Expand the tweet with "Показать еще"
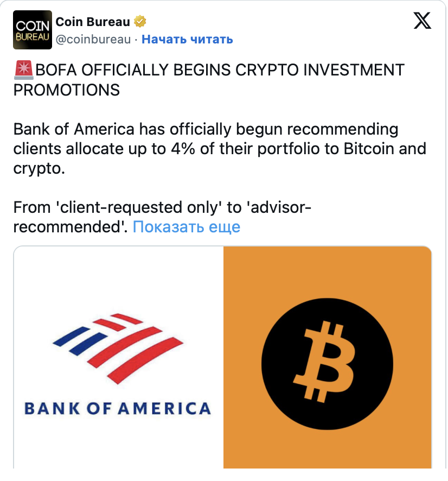448x481 pixels. click(x=186, y=226)
